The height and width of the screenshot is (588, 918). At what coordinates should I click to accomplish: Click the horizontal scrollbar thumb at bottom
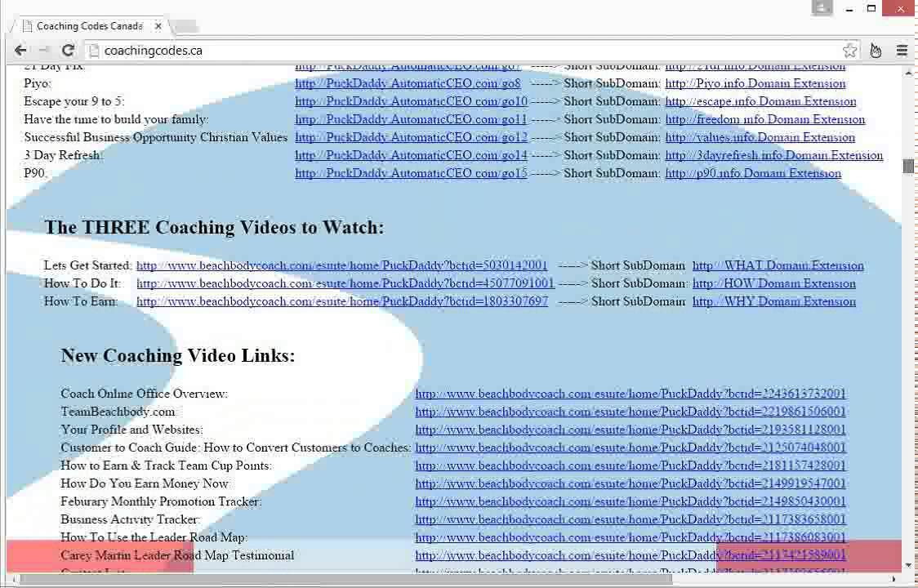coord(346,579)
